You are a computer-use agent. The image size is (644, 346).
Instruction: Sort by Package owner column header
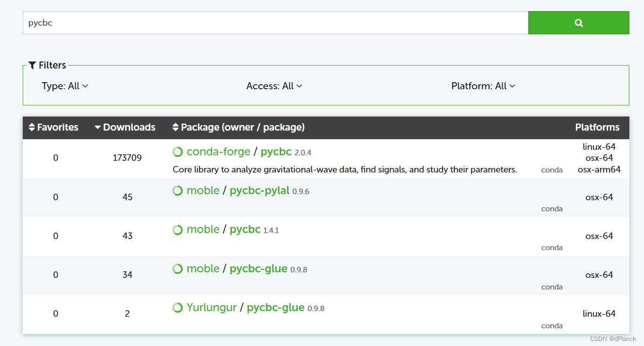click(238, 127)
